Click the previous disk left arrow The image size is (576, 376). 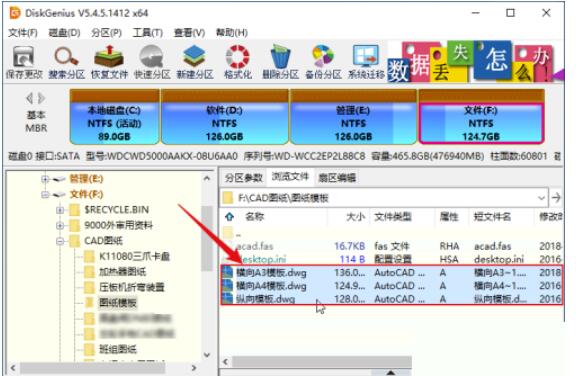pyautogui.click(x=29, y=98)
